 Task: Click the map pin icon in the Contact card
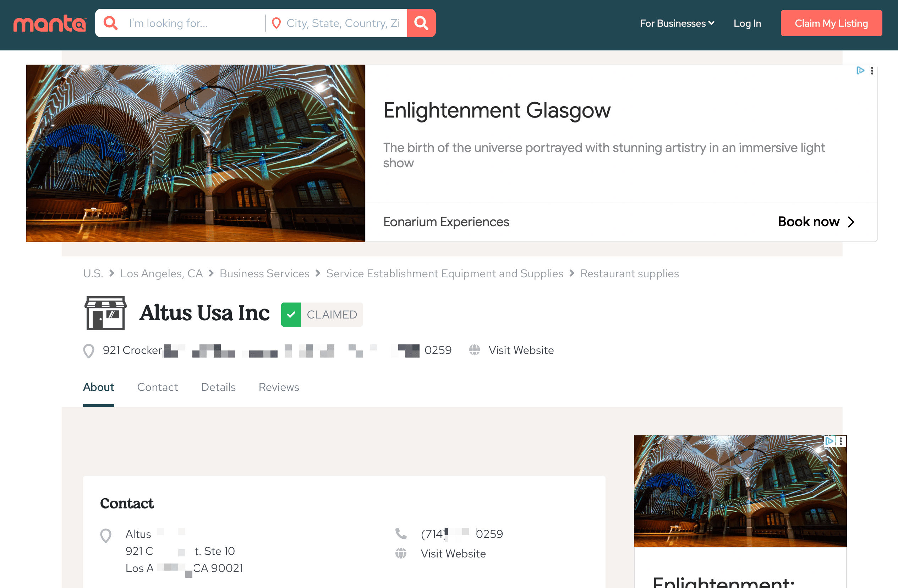click(x=106, y=535)
